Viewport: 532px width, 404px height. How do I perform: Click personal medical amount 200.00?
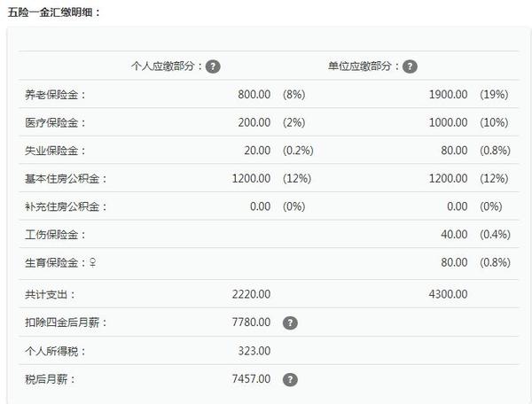(254, 122)
